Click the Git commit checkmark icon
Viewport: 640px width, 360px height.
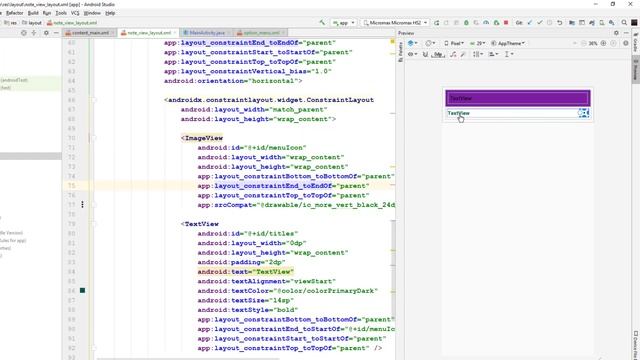pos(540,23)
